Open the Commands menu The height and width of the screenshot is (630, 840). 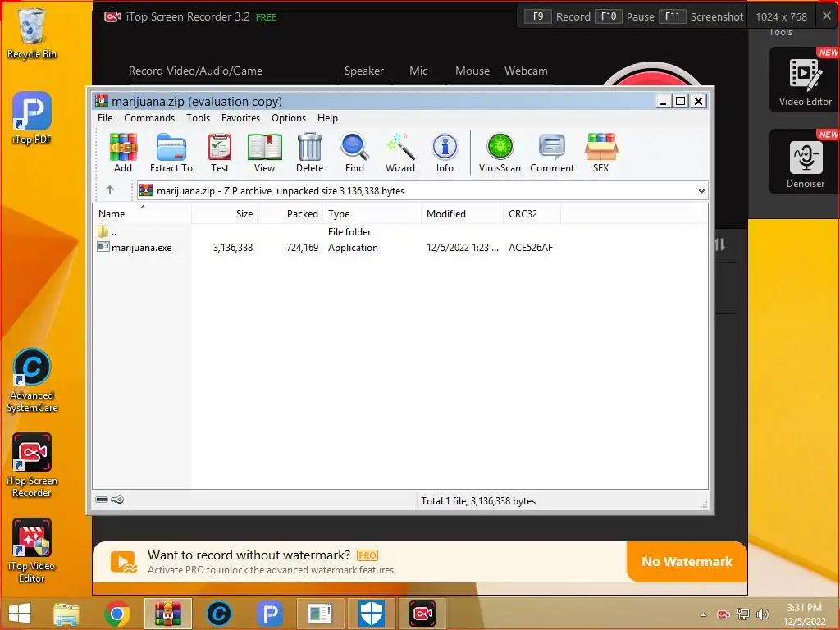click(x=149, y=118)
